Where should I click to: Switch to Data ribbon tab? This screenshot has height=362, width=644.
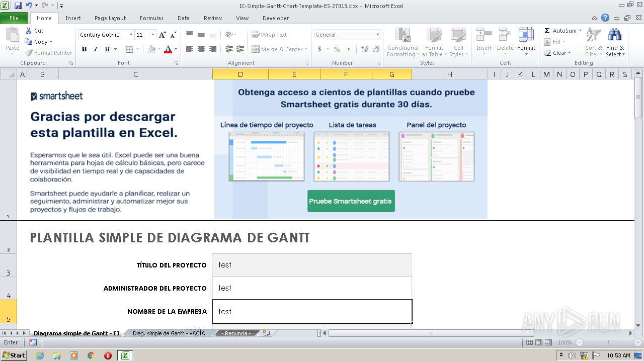coord(184,18)
